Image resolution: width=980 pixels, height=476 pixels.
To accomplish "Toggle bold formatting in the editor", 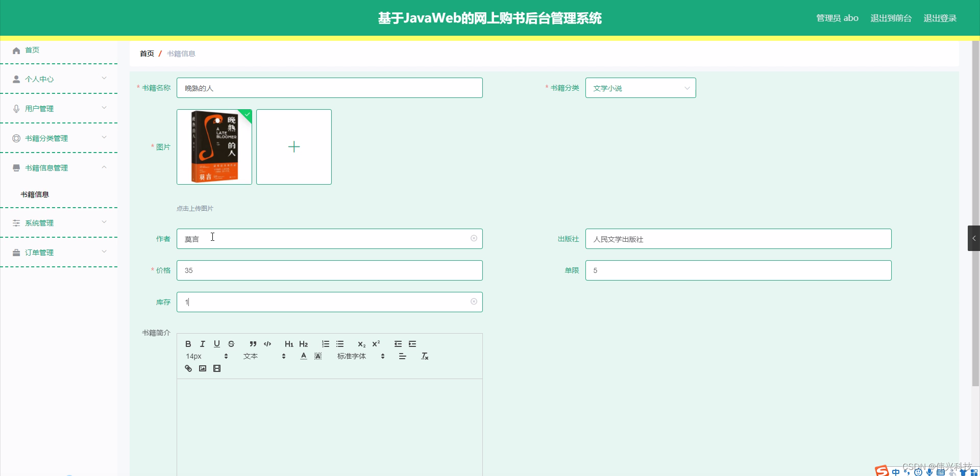I will click(188, 344).
